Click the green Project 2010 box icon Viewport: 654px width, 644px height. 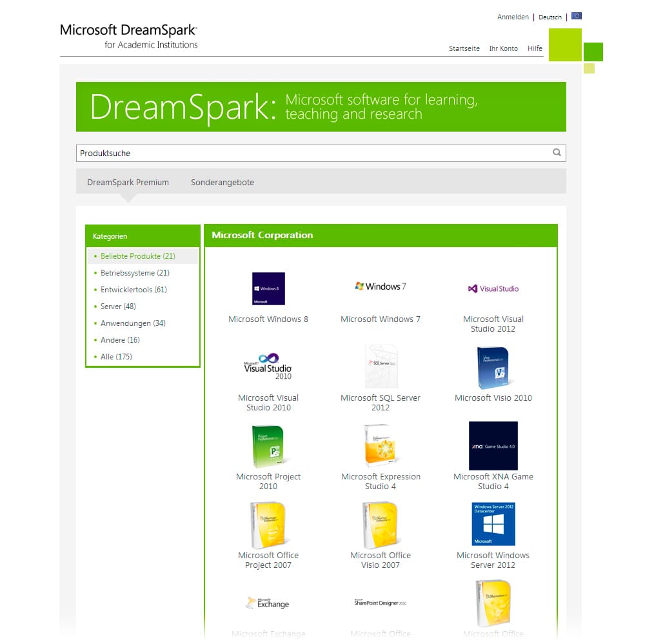268,445
